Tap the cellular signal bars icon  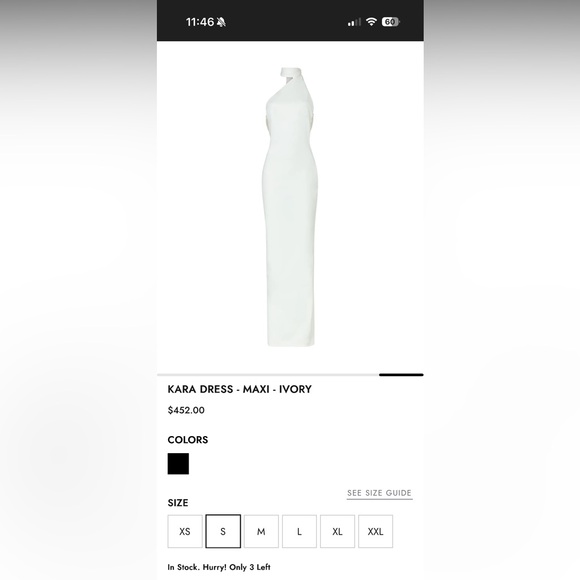pyautogui.click(x=354, y=22)
